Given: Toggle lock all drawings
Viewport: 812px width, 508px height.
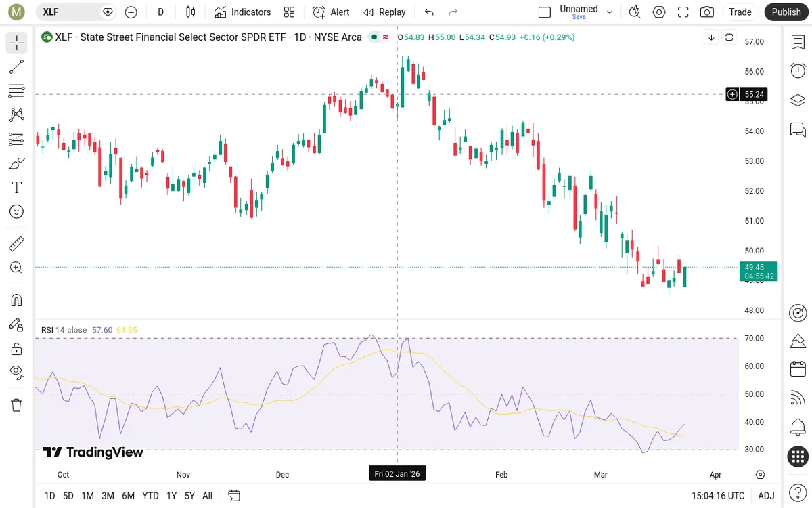Looking at the screenshot, I should point(17,349).
